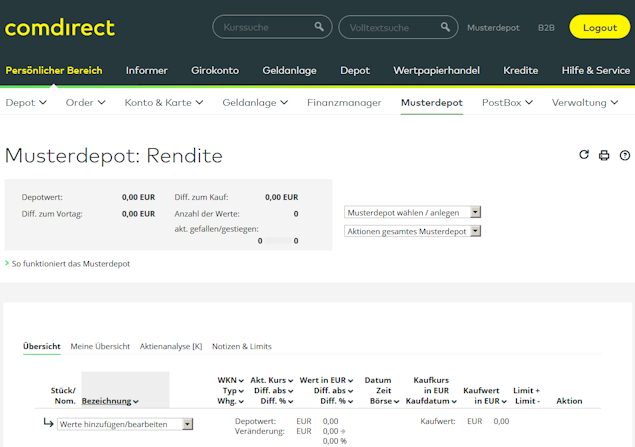The height and width of the screenshot is (447, 635).
Task: Open the help question mark icon
Action: click(x=625, y=155)
